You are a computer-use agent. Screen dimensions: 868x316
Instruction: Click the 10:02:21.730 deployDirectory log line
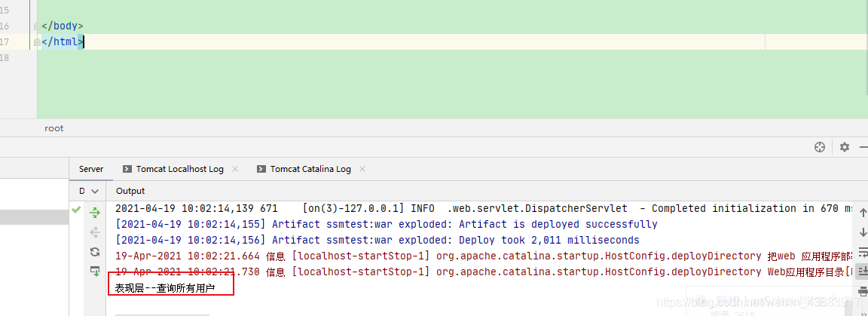point(483,272)
